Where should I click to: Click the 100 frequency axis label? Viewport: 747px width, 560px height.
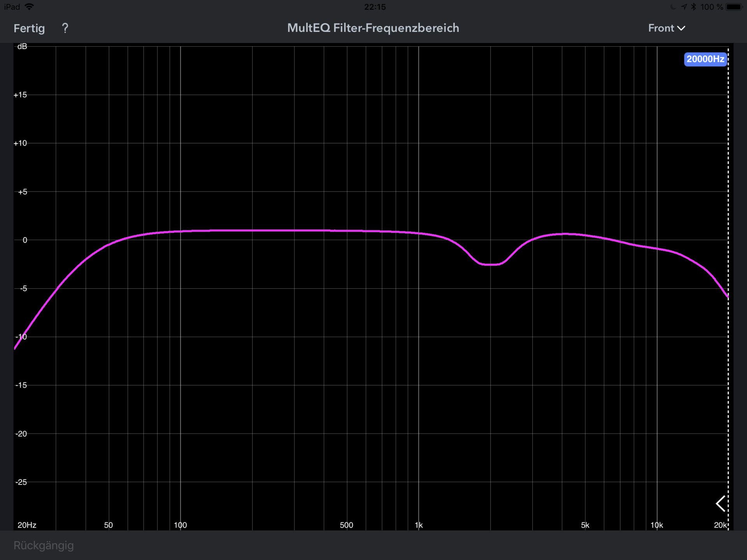[180, 525]
